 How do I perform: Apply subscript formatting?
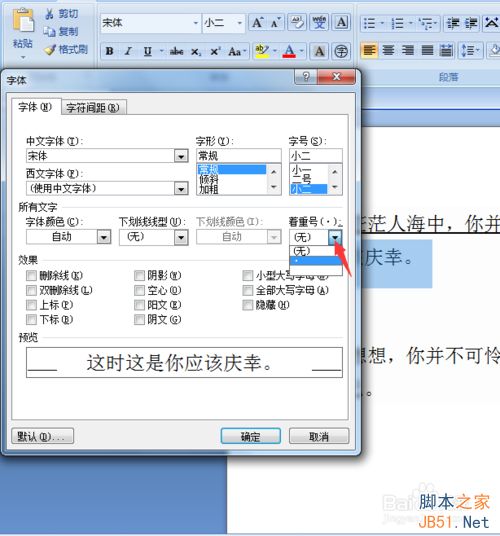pyautogui.click(x=196, y=51)
